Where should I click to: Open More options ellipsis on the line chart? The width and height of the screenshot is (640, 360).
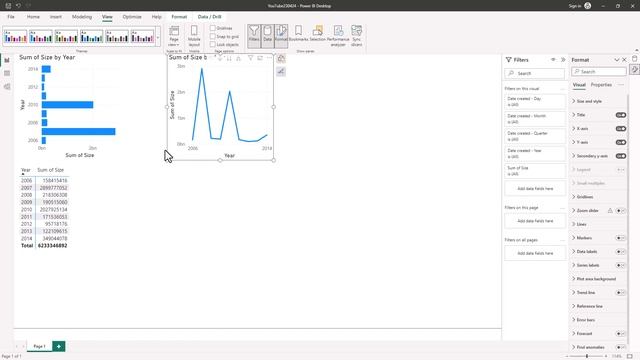tap(269, 58)
